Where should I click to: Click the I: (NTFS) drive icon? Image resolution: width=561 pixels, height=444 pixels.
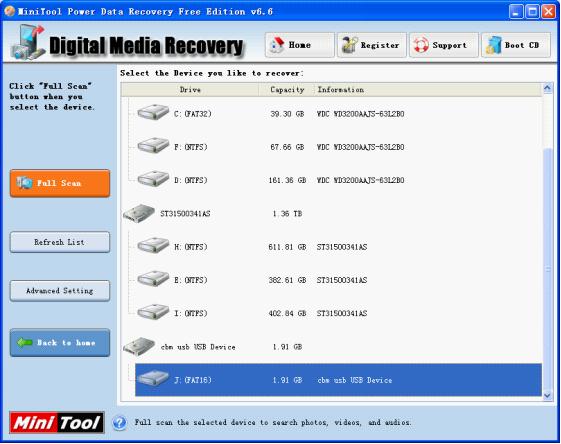tap(153, 312)
